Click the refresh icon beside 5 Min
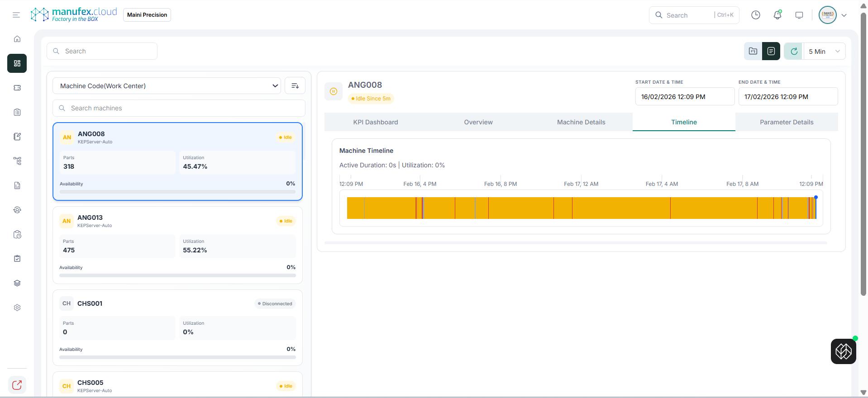This screenshot has width=868, height=398. pyautogui.click(x=794, y=52)
